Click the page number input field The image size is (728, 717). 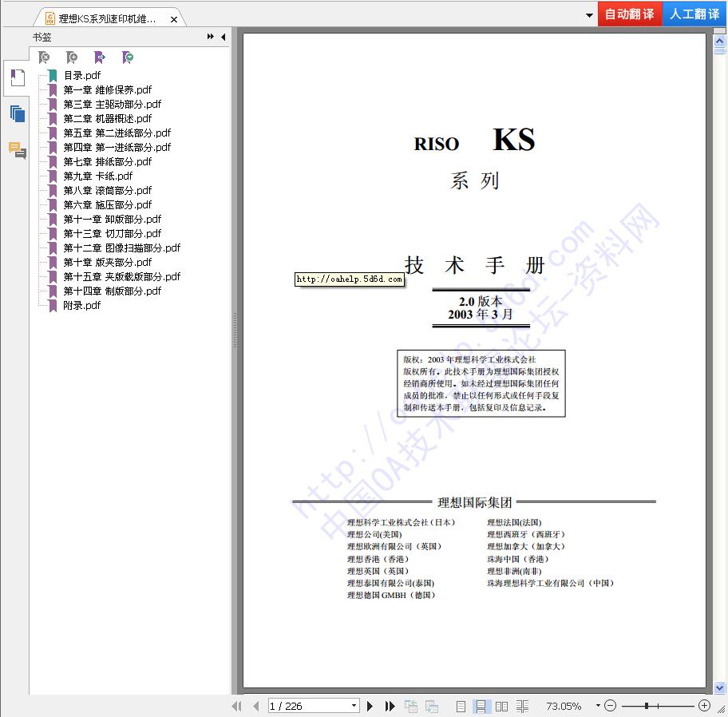(x=309, y=706)
